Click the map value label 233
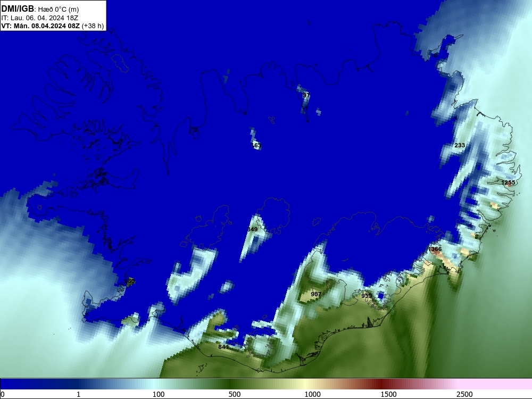Screen dimensions: 532x399 [x=460, y=145]
